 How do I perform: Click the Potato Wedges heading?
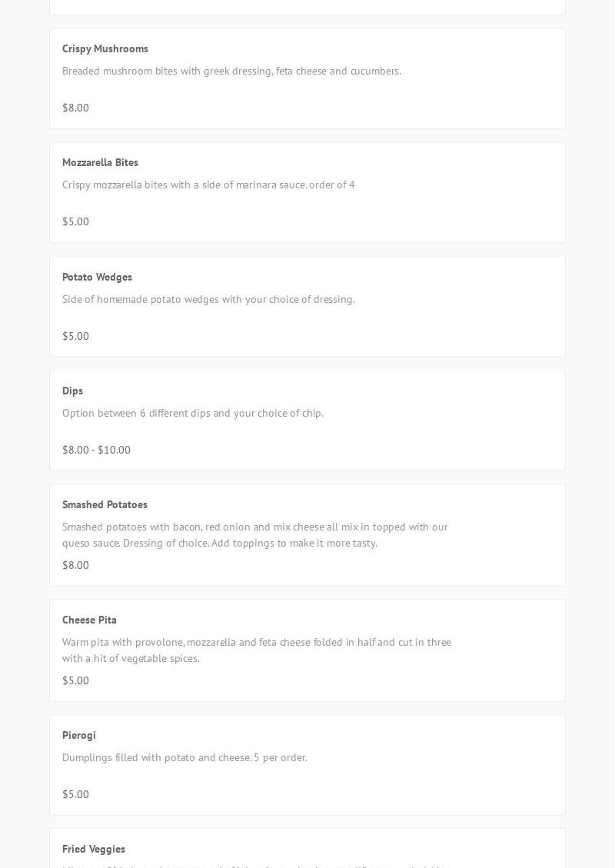[97, 277]
